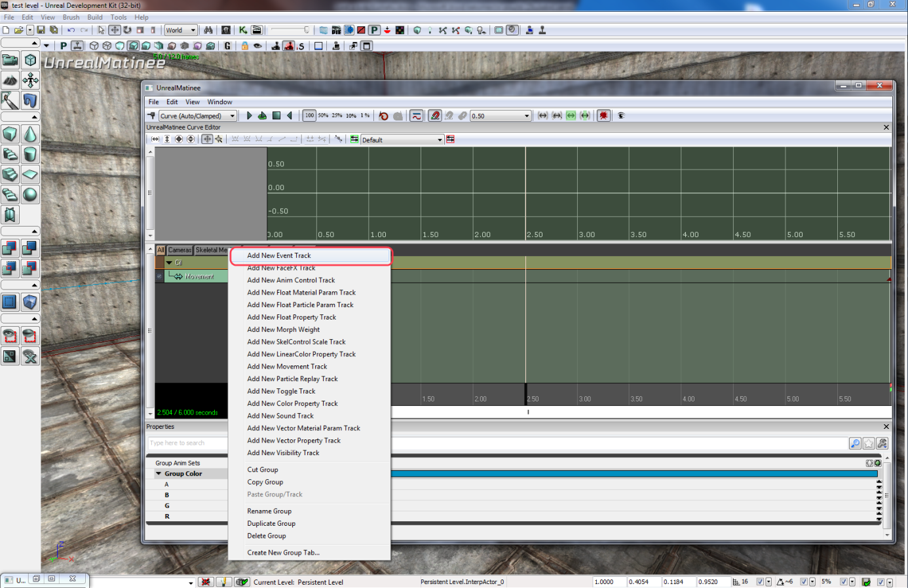
Task: Collapse Group Color property
Action: [x=159, y=473]
